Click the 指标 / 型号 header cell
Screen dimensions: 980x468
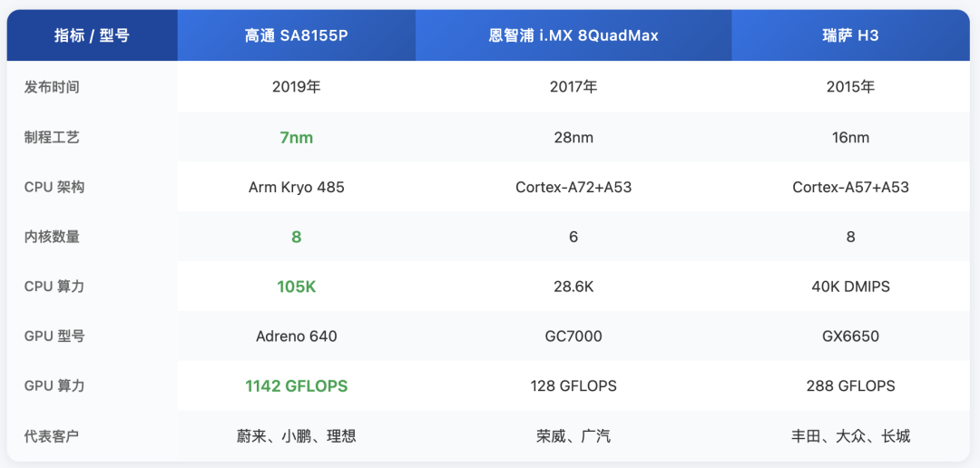click(x=92, y=35)
